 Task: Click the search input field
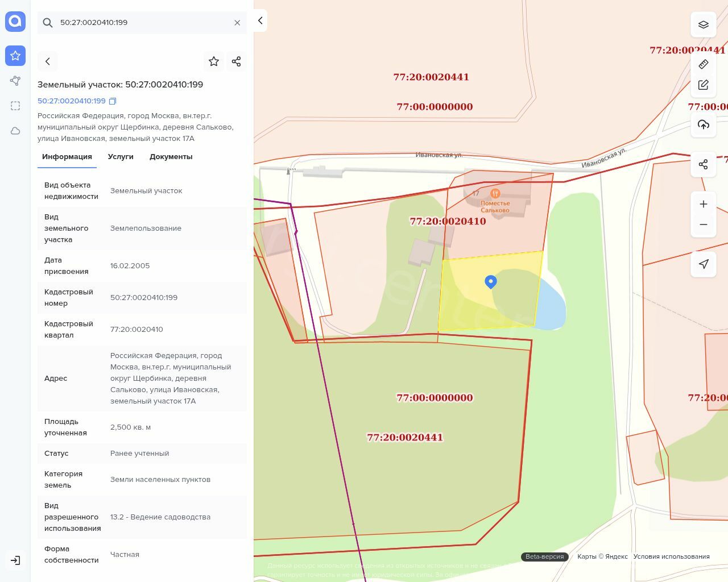pyautogui.click(x=142, y=23)
